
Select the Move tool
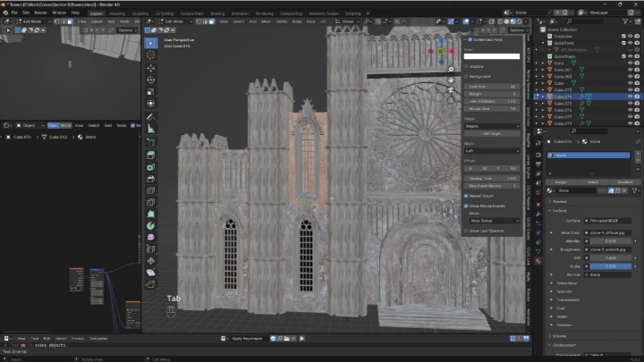151,68
